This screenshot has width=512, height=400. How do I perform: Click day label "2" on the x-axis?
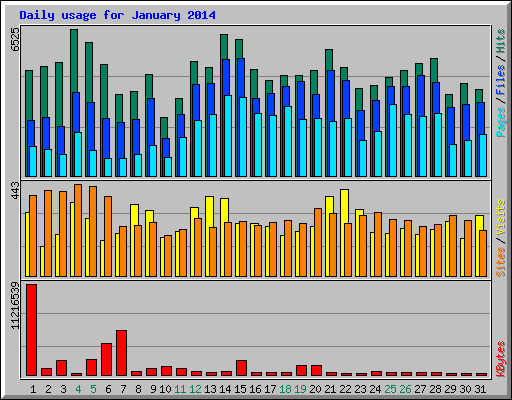pyautogui.click(x=48, y=389)
